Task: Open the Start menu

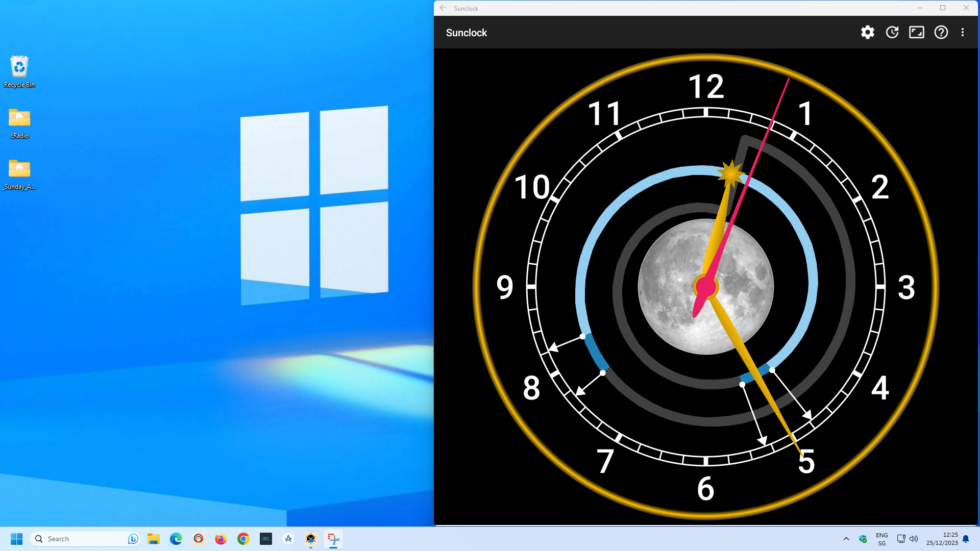Action: coord(17,539)
